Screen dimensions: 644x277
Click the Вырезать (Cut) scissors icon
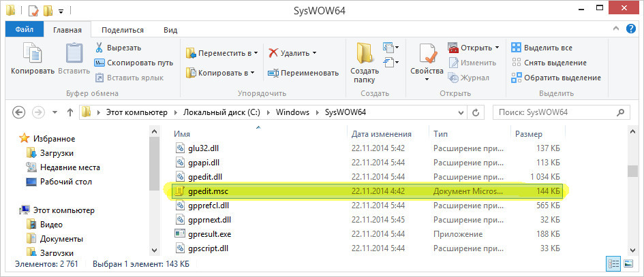coord(99,48)
